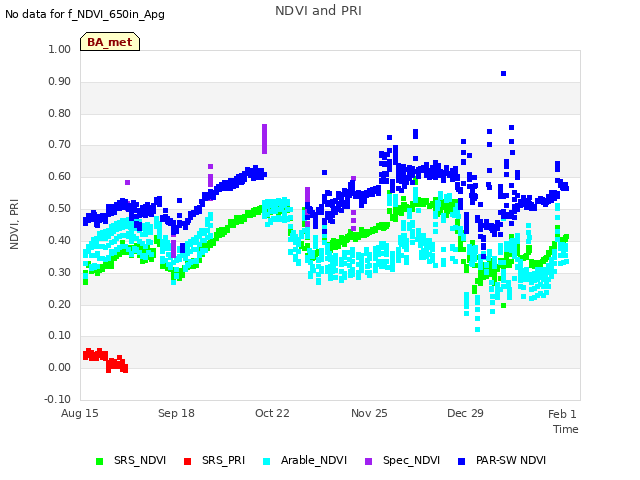This screenshot has width=640, height=480.
Task: Click the 0.00 y-axis tick label
Action: coord(60,367)
